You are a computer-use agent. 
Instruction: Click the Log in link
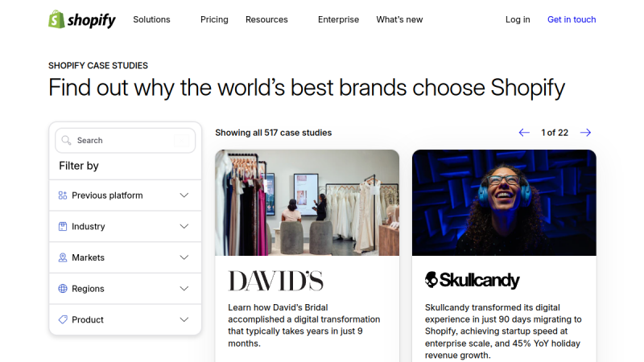pyautogui.click(x=518, y=19)
